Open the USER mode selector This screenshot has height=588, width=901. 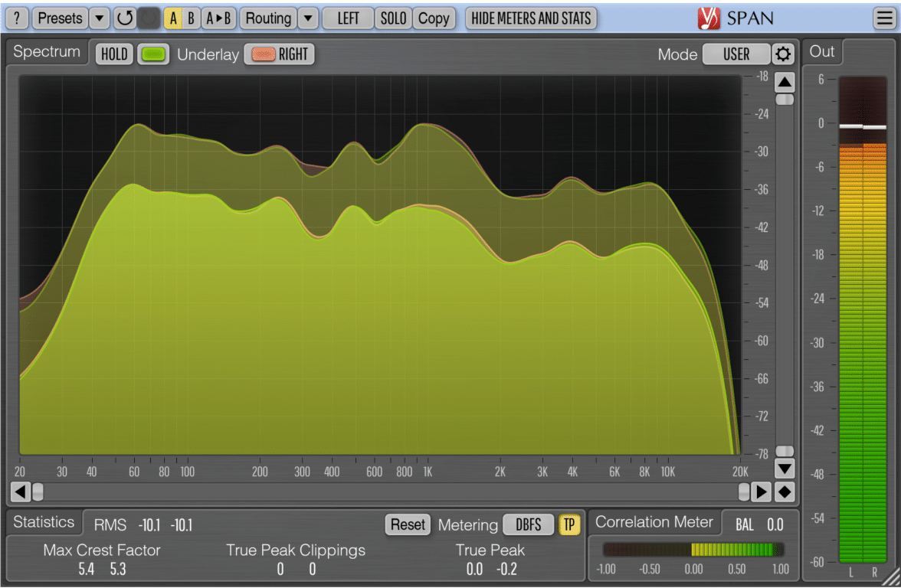pos(736,54)
